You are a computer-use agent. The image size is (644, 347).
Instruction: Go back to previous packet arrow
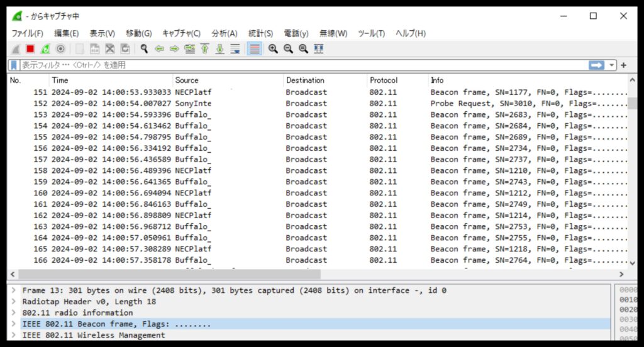click(x=159, y=49)
